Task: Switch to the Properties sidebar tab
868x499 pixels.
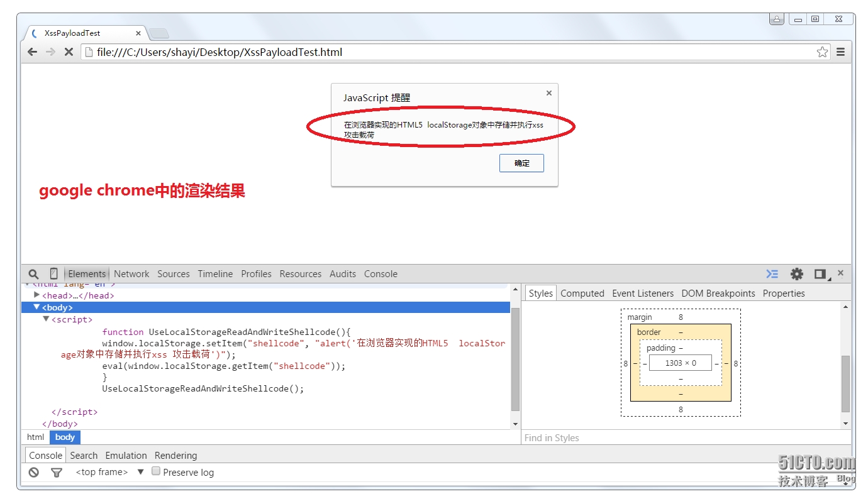Action: 784,293
